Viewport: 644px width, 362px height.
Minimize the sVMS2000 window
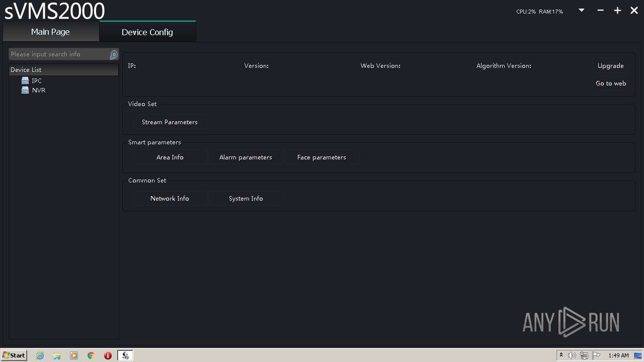(x=600, y=10)
